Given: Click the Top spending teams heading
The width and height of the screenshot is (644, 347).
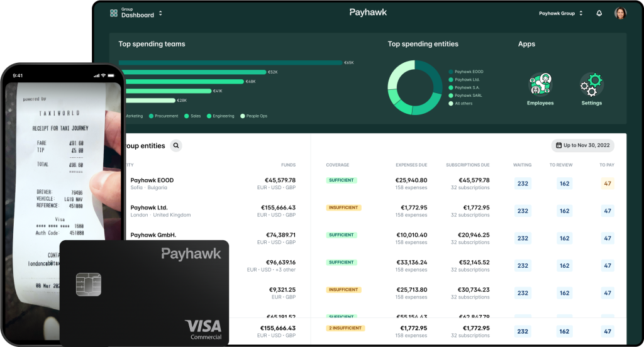Looking at the screenshot, I should (x=152, y=44).
